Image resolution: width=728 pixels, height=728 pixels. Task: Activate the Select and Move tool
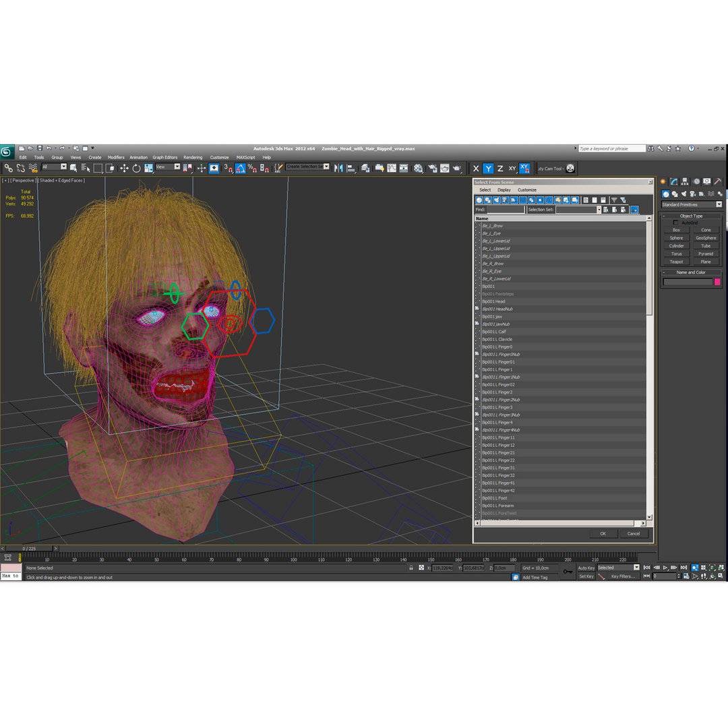click(x=124, y=168)
